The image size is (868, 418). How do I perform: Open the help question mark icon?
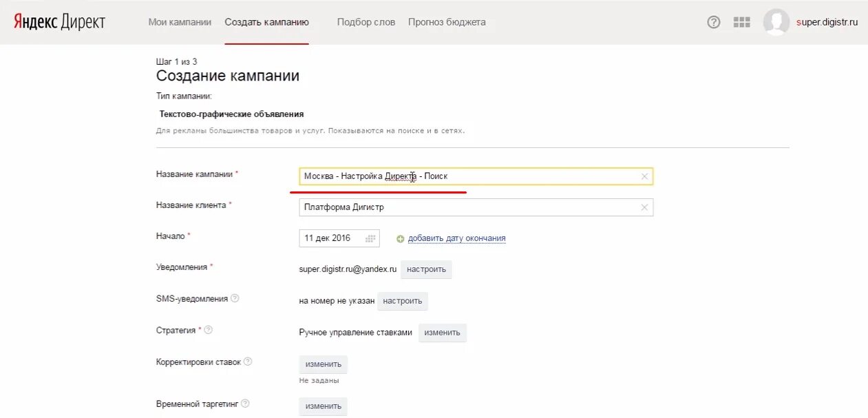click(x=714, y=22)
